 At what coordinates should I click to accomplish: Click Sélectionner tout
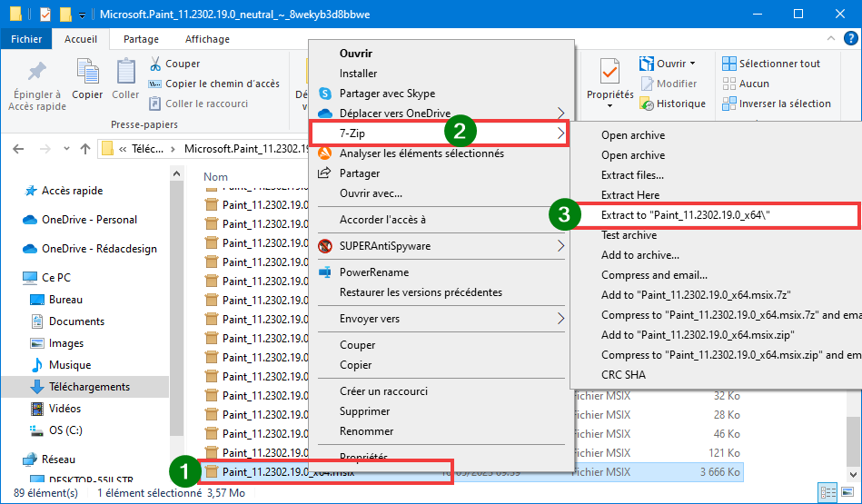click(x=771, y=64)
